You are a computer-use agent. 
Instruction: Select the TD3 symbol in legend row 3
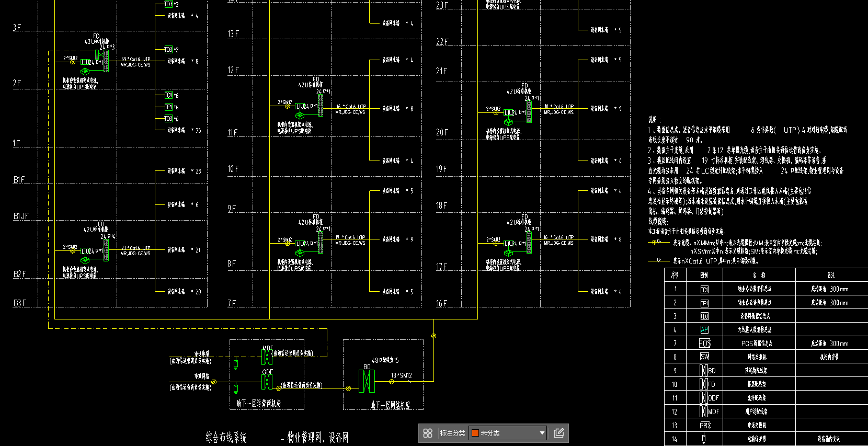[704, 316]
